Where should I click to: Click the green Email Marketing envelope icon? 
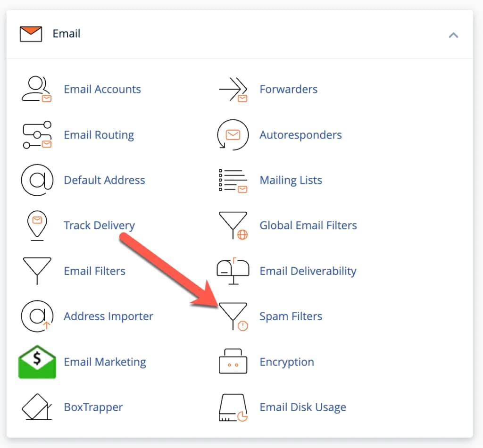pos(37,362)
